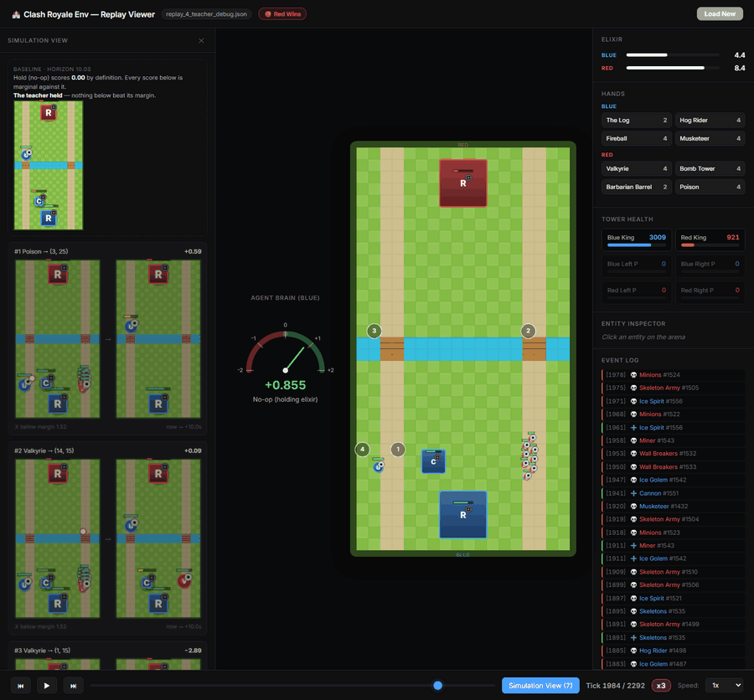The width and height of the screenshot is (754, 700).
Task: Skip to the start of the replay
Action: pyautogui.click(x=21, y=686)
